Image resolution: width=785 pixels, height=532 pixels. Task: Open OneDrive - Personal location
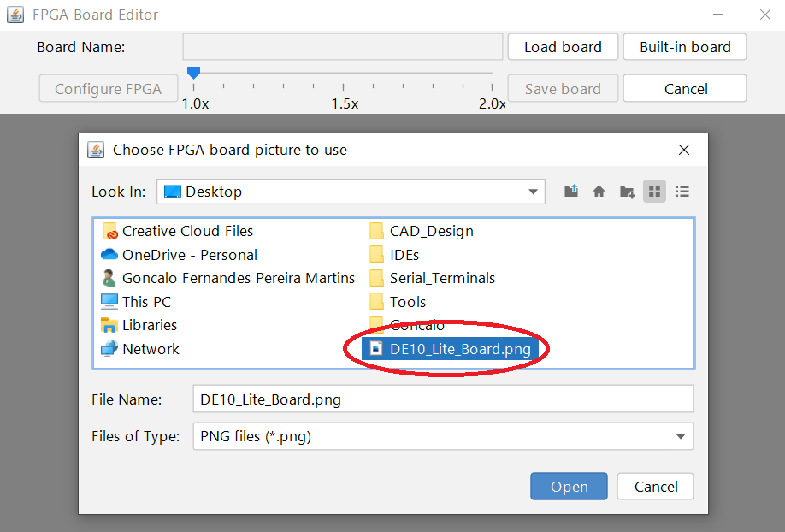[189, 255]
